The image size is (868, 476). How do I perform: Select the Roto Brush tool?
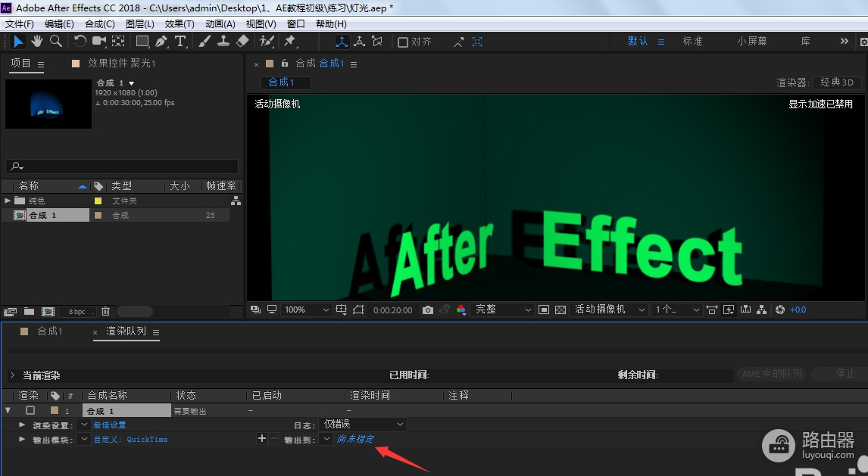[x=267, y=42]
